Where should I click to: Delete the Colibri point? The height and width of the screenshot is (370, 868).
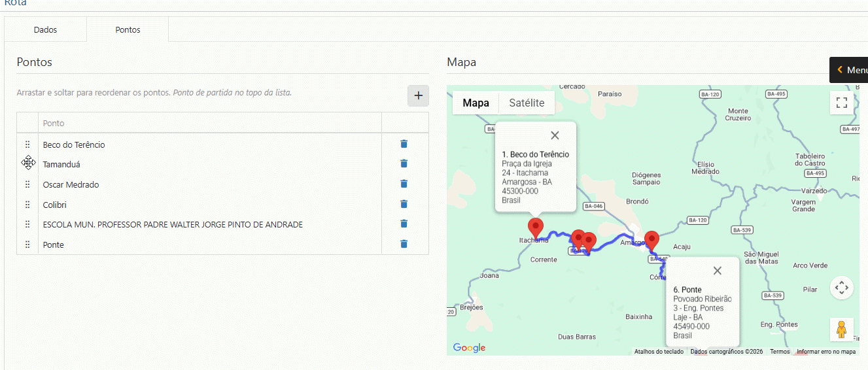(404, 204)
